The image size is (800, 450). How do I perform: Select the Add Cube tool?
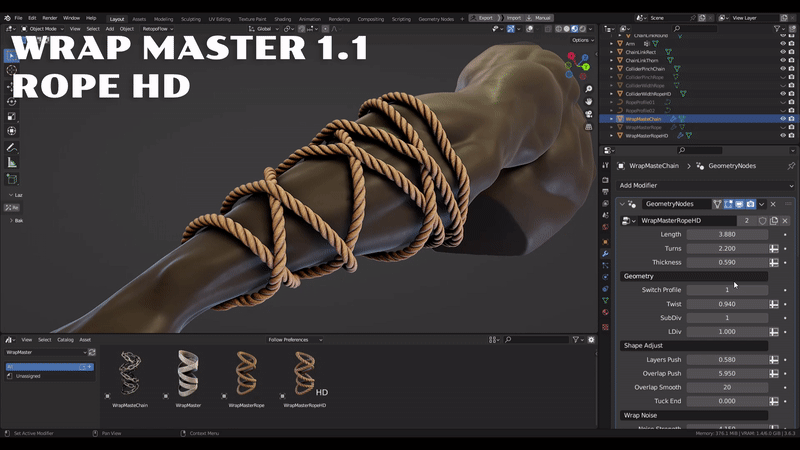click(11, 179)
